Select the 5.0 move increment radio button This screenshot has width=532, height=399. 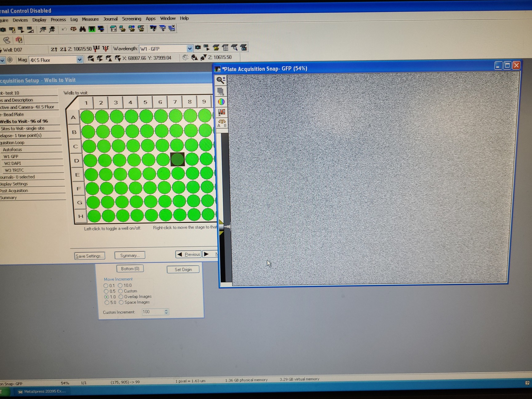coord(107,302)
